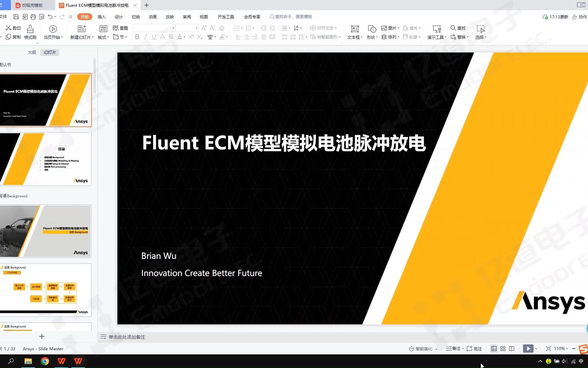
Task: Toggle Strikethrough formatting
Action: pos(162,37)
